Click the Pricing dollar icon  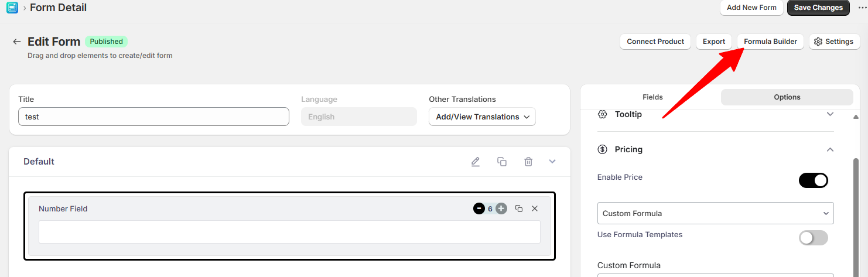click(x=602, y=149)
